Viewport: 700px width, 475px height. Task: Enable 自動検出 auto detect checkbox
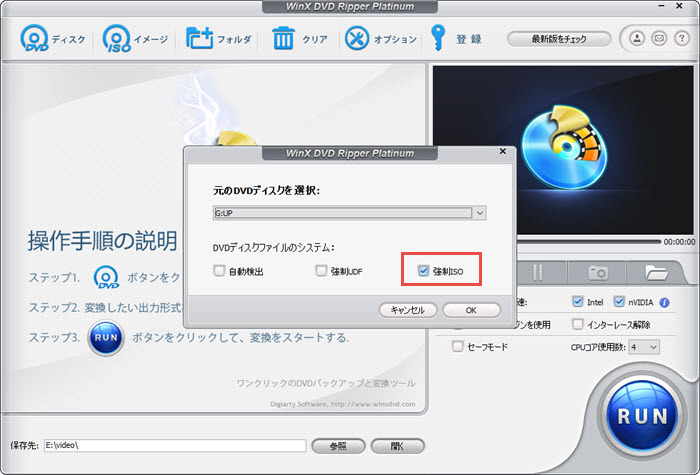coord(219,271)
